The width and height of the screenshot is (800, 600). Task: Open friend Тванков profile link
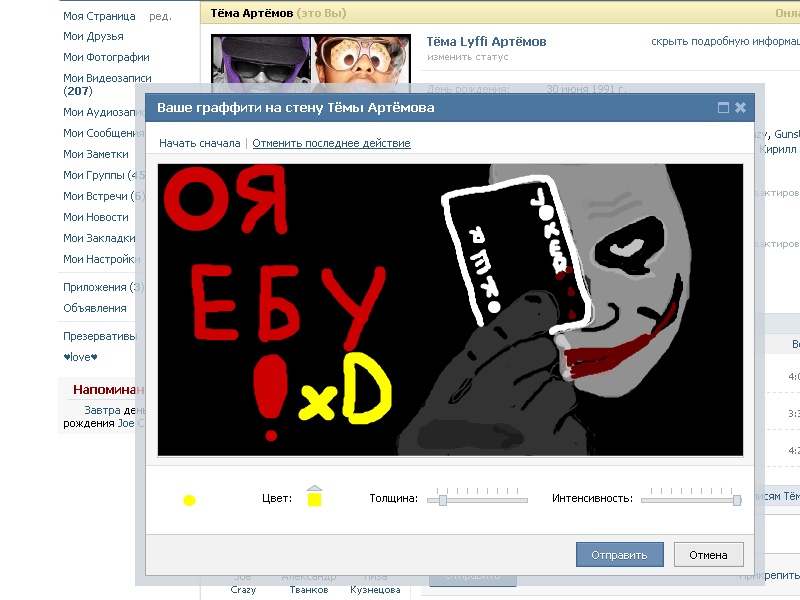point(309,583)
